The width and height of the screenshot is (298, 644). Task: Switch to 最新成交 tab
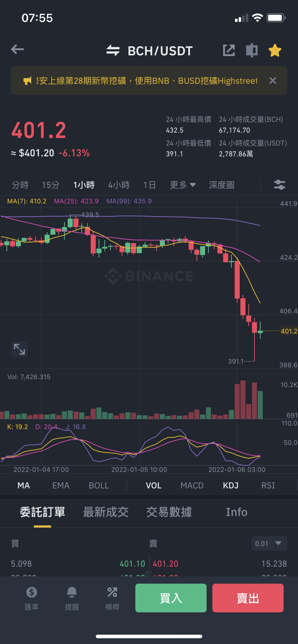pyautogui.click(x=106, y=512)
